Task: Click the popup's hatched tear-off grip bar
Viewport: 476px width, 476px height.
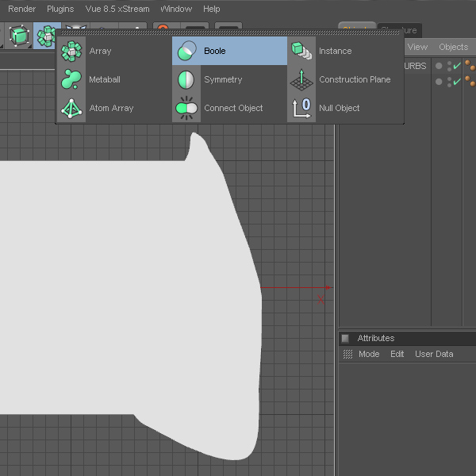Action: (230, 33)
